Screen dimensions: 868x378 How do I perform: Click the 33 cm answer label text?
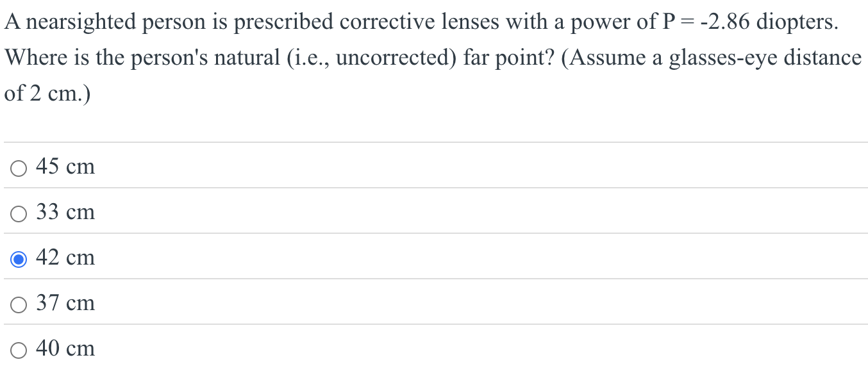click(65, 212)
